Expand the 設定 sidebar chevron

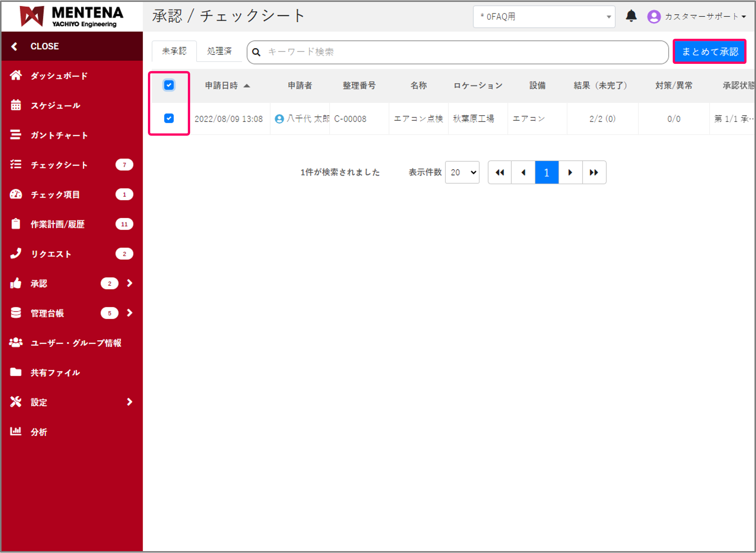pos(129,402)
